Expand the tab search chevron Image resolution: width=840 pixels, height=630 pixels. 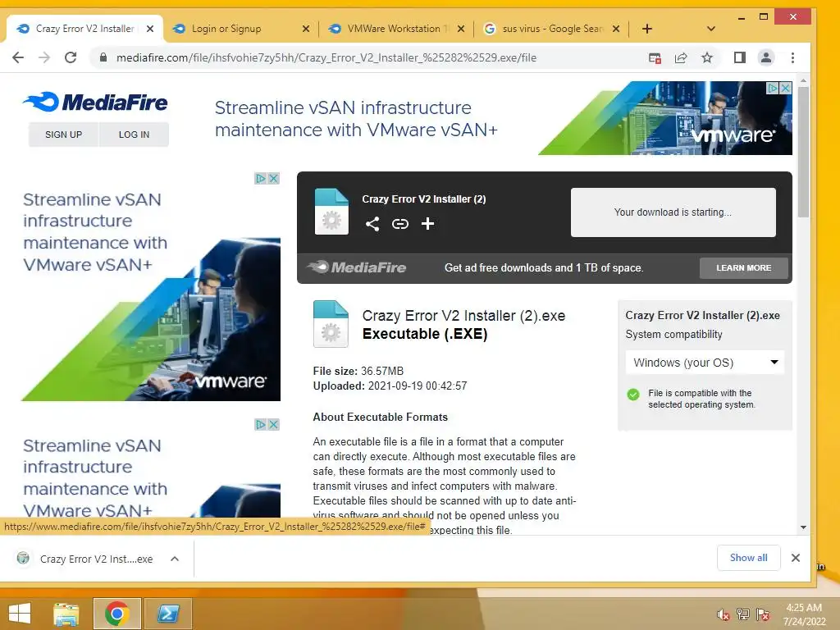[x=711, y=29]
